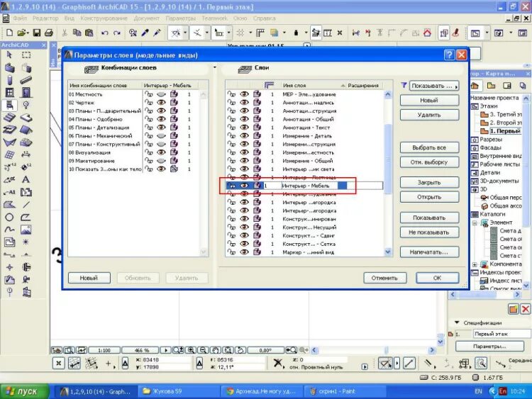Expand the Элемент tree node

475,223
